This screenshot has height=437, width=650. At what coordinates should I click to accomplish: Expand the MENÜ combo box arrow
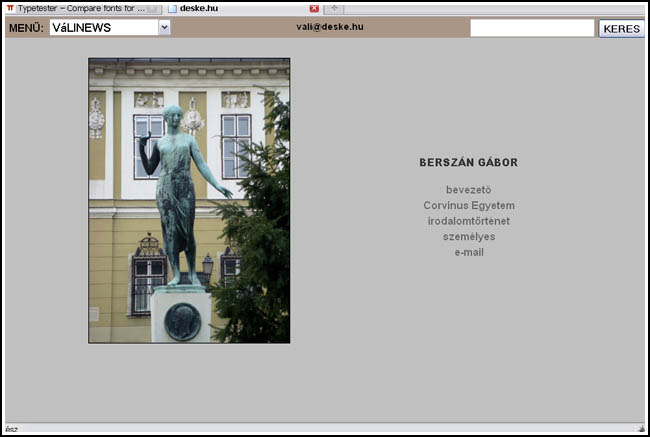pyautogui.click(x=164, y=28)
